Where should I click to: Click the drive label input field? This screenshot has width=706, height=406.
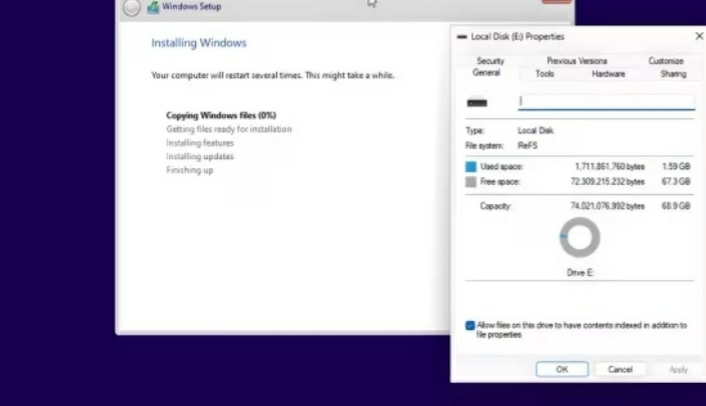pyautogui.click(x=606, y=102)
